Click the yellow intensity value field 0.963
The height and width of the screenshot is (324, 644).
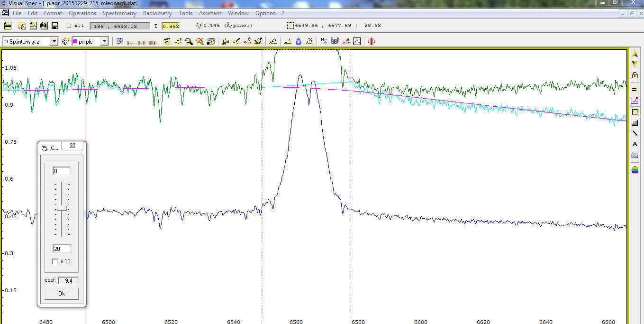[171, 26]
